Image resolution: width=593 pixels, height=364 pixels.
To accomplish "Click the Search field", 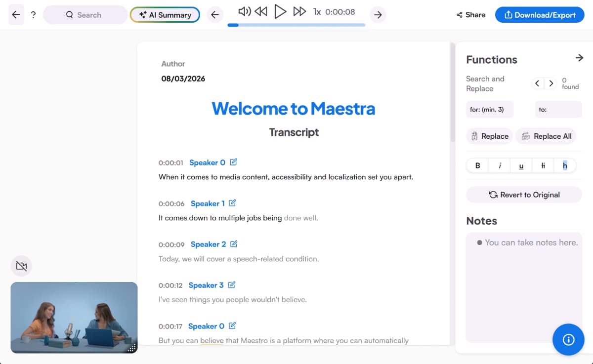I will [85, 15].
